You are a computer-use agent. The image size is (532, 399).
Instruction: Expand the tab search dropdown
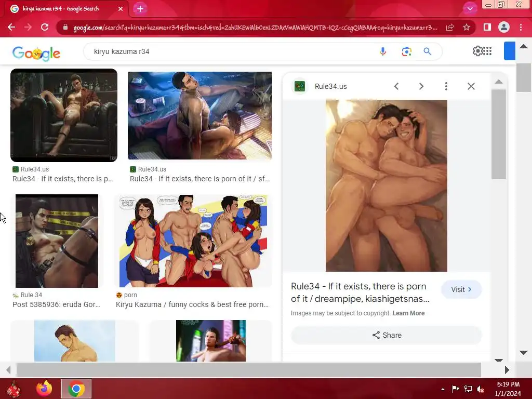pos(470,9)
